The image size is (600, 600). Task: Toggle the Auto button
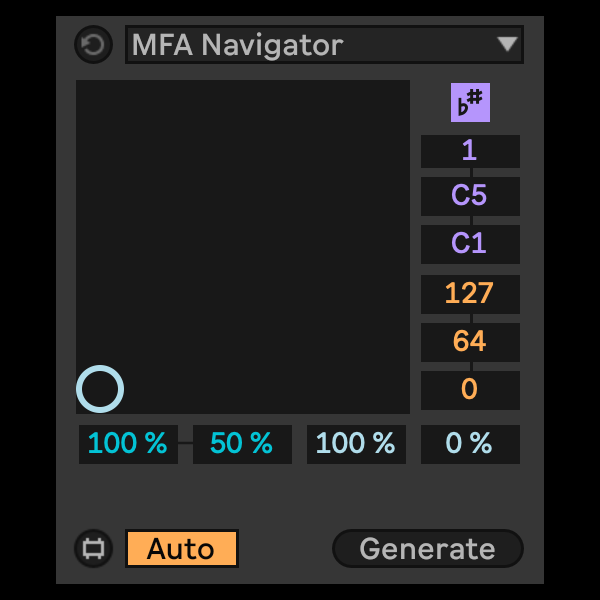(182, 549)
